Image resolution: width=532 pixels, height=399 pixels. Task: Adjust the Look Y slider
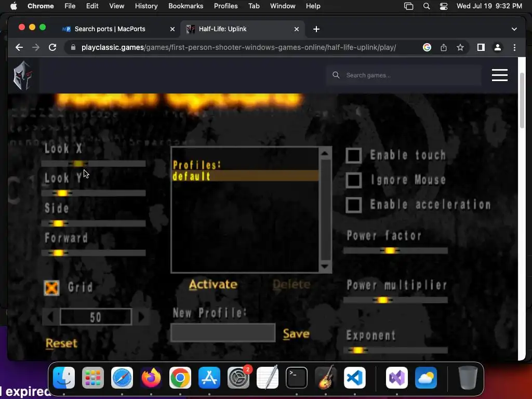[94, 193]
